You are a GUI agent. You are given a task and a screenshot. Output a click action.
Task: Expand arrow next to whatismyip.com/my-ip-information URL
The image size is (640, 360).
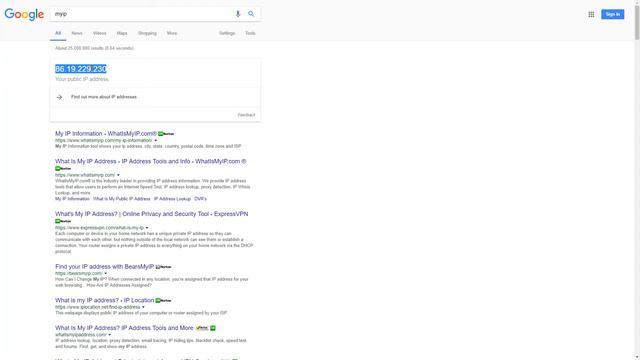point(156,140)
